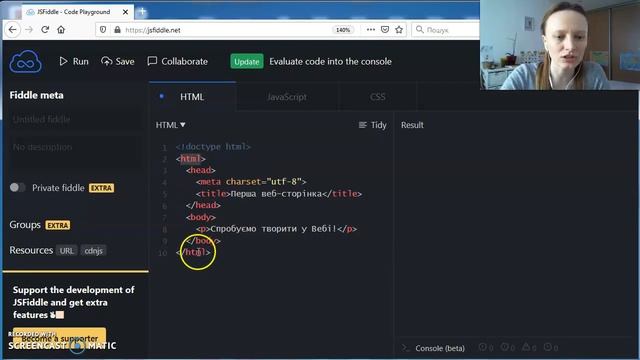Click the meta charset code line
The image size is (640, 360).
(x=251, y=182)
